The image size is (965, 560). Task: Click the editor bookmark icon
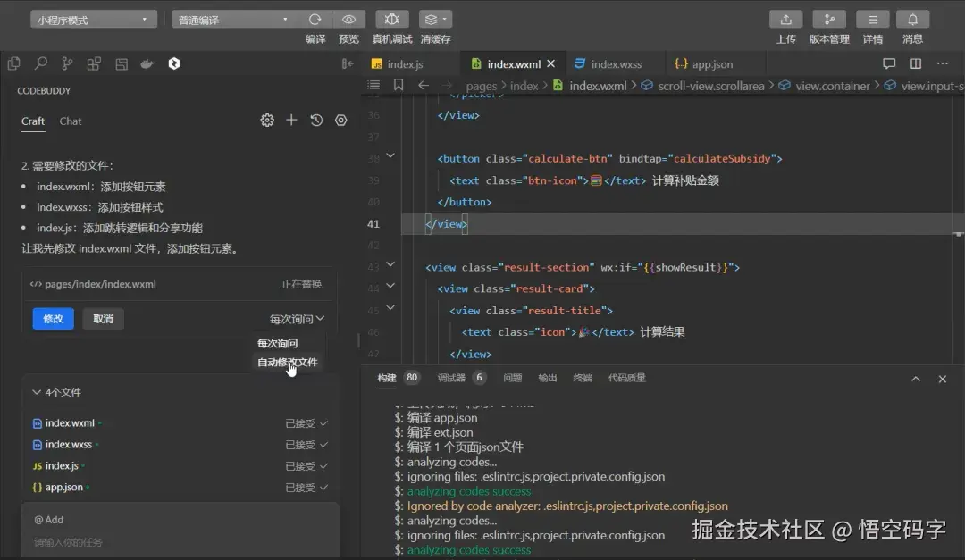pyautogui.click(x=399, y=85)
